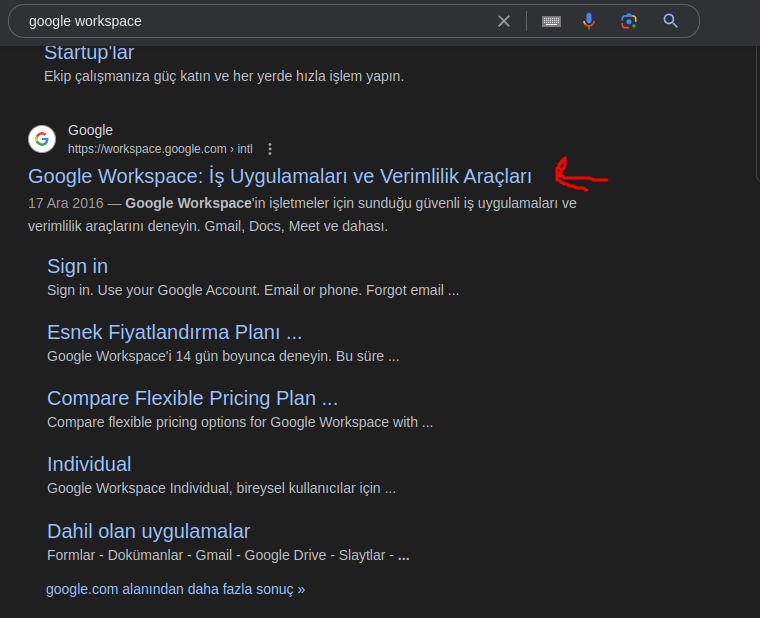This screenshot has width=760, height=618.
Task: Click text 'Ekip çalışmanıza güç katın'
Action: pyautogui.click(x=129, y=77)
